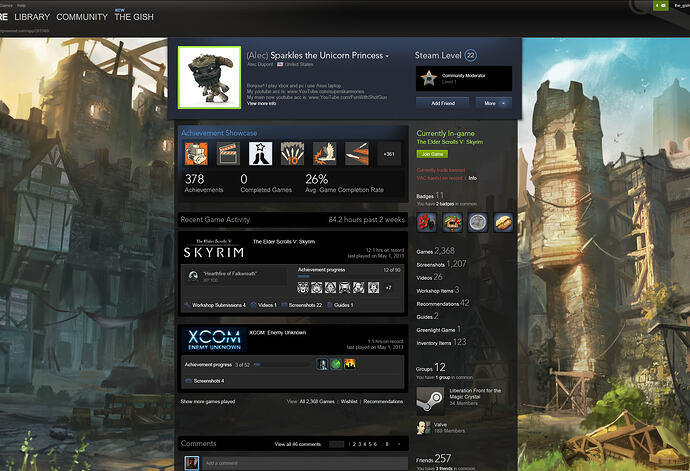Click the Add Friend button

pyautogui.click(x=443, y=103)
